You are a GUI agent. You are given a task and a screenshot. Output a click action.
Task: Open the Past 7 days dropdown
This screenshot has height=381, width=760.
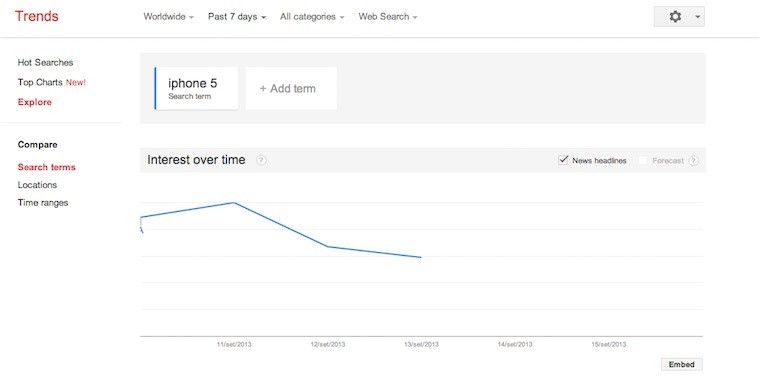click(x=237, y=16)
